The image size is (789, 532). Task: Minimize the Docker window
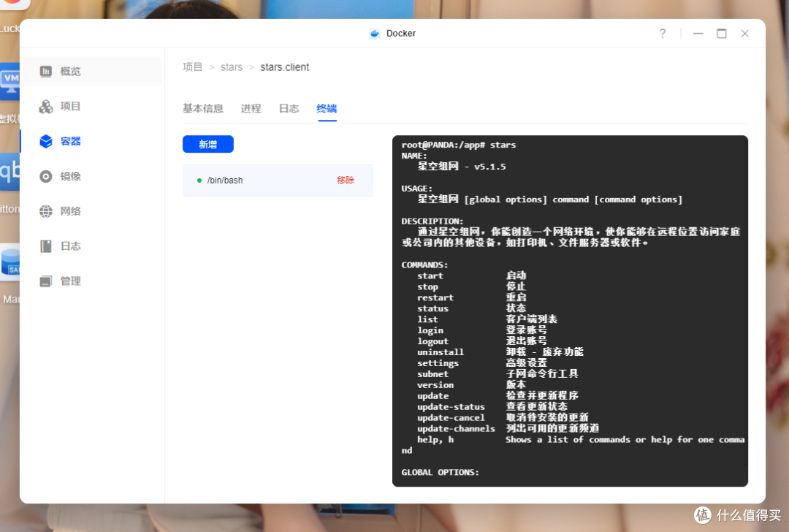(698, 34)
